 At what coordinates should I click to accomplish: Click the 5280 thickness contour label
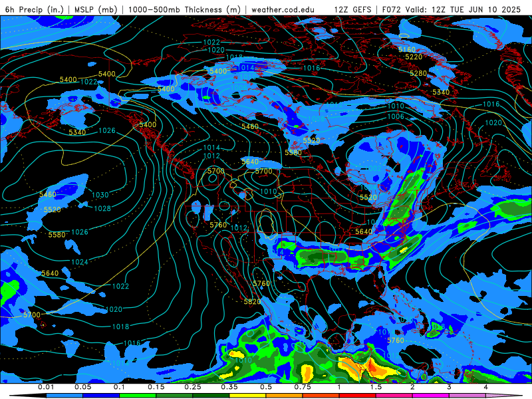[418, 73]
